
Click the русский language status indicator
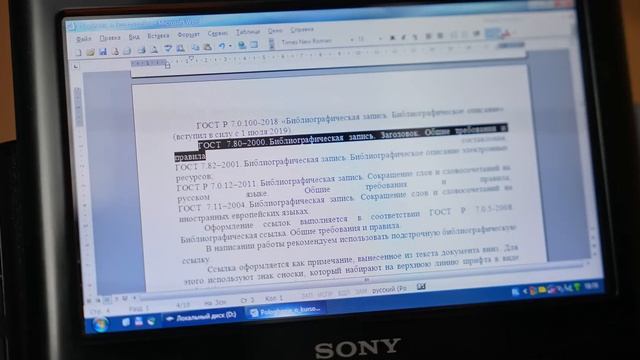pyautogui.click(x=389, y=289)
